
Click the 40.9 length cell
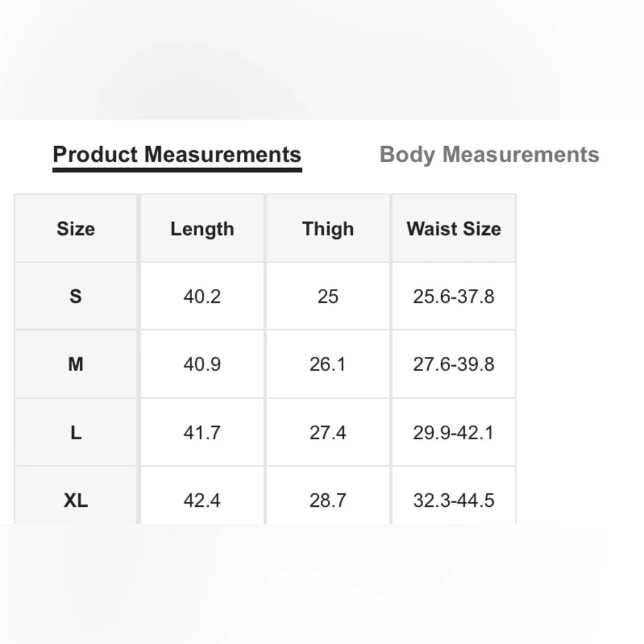[202, 364]
